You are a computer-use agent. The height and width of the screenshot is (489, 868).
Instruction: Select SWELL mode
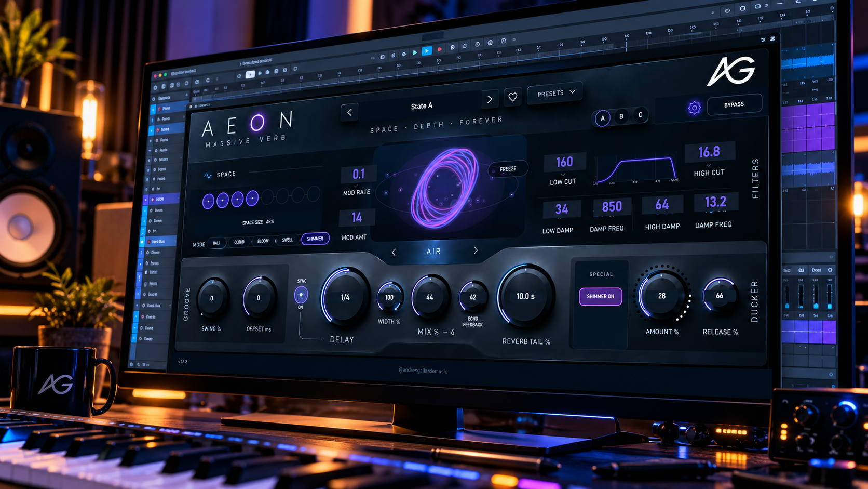(288, 240)
